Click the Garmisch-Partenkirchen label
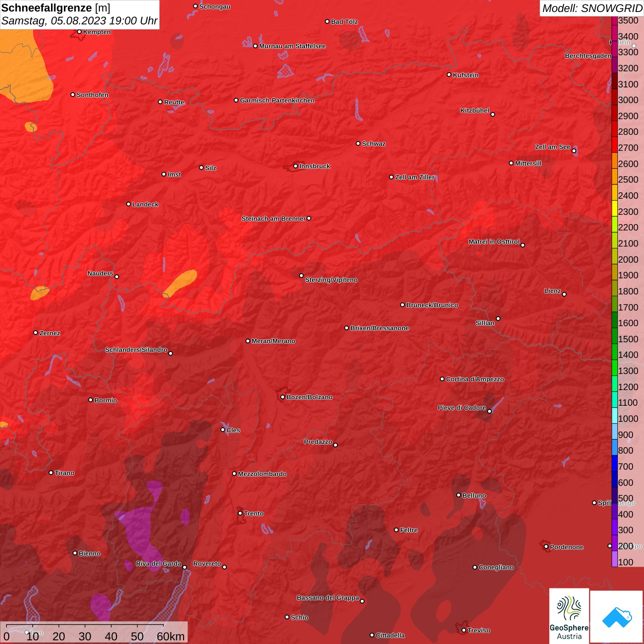Image resolution: width=644 pixels, height=644 pixels. point(277,100)
